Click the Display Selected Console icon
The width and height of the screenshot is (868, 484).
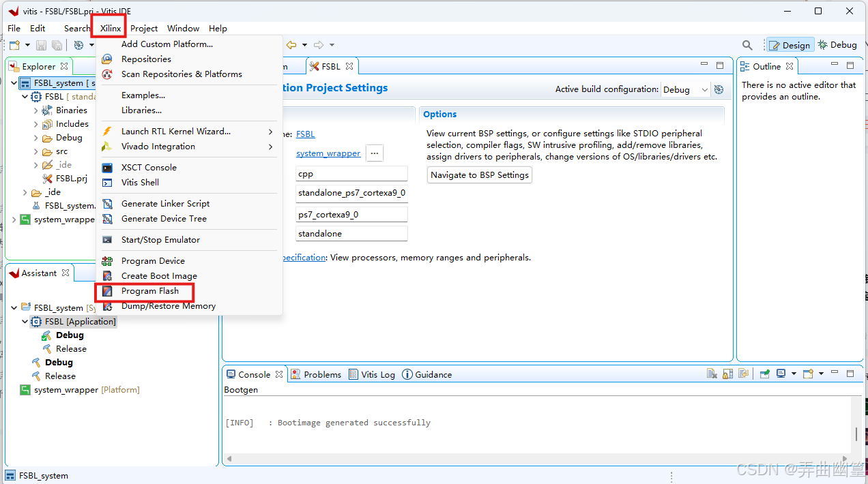click(x=781, y=374)
